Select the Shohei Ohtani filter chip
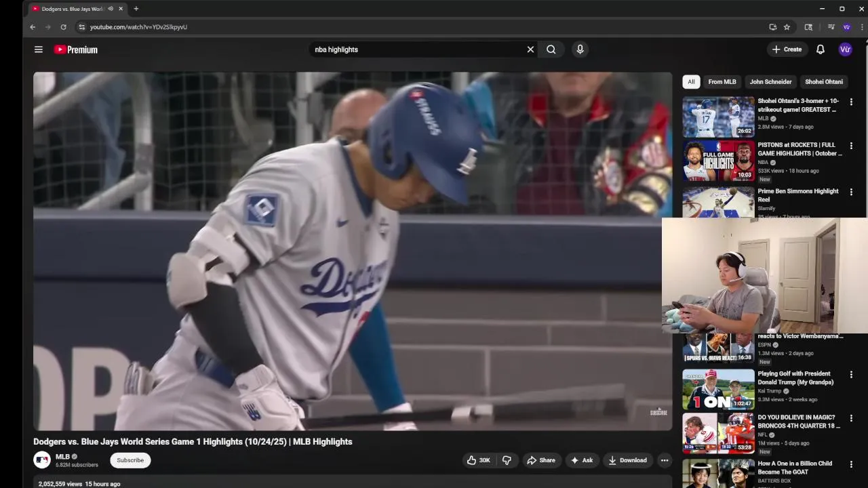 click(824, 82)
